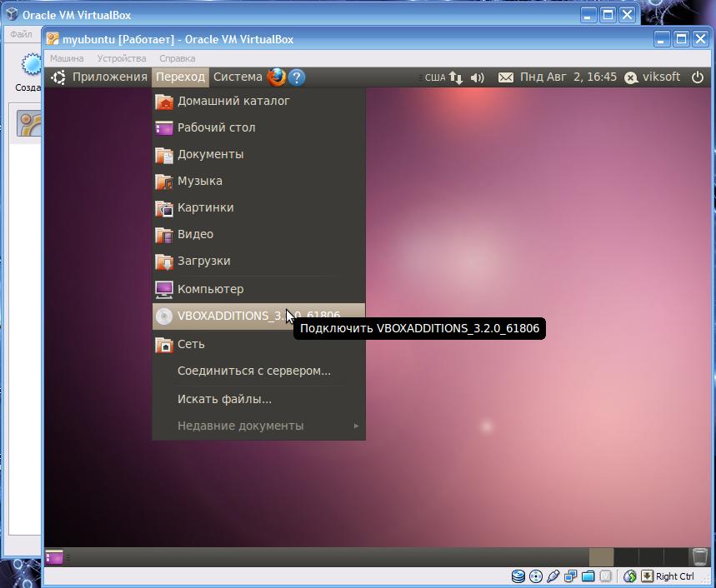Viewport: 716px width, 588px height.
Task: Click the Show Desktop icon in bottom panel
Action: (x=54, y=557)
